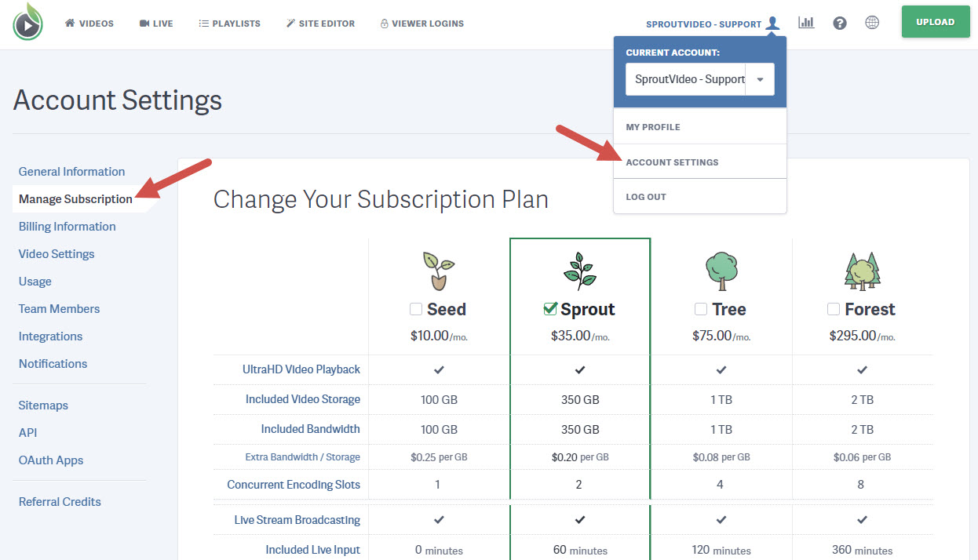This screenshot has height=560, width=978.
Task: Click the Live broadcasting camera icon
Action: pyautogui.click(x=145, y=23)
